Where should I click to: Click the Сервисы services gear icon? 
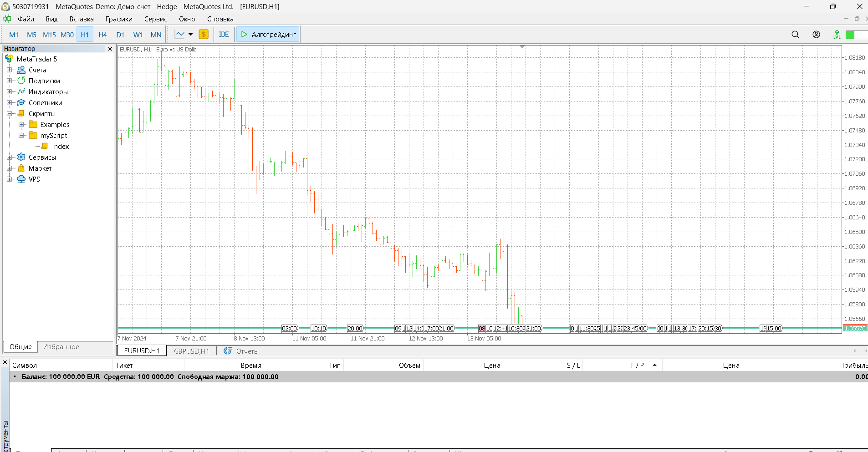tap(21, 157)
